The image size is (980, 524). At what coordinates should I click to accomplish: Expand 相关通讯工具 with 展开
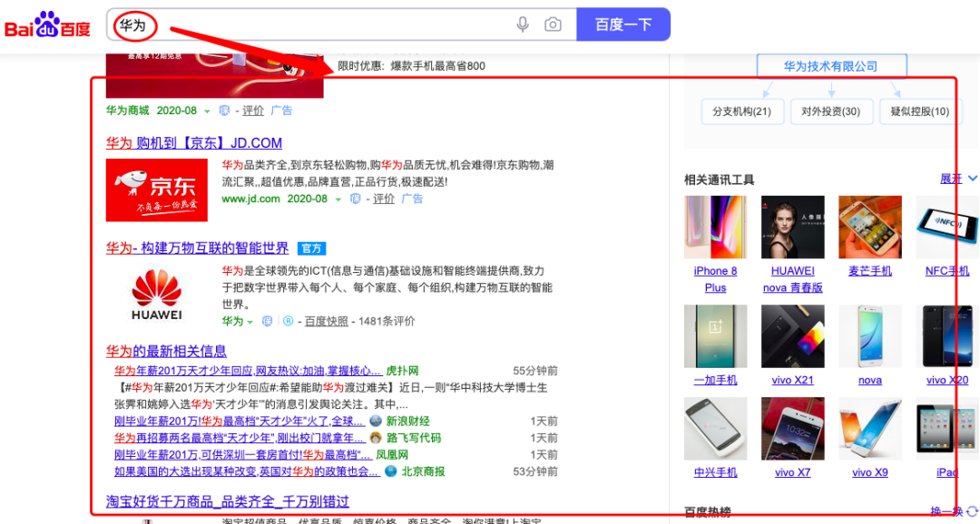point(958,179)
